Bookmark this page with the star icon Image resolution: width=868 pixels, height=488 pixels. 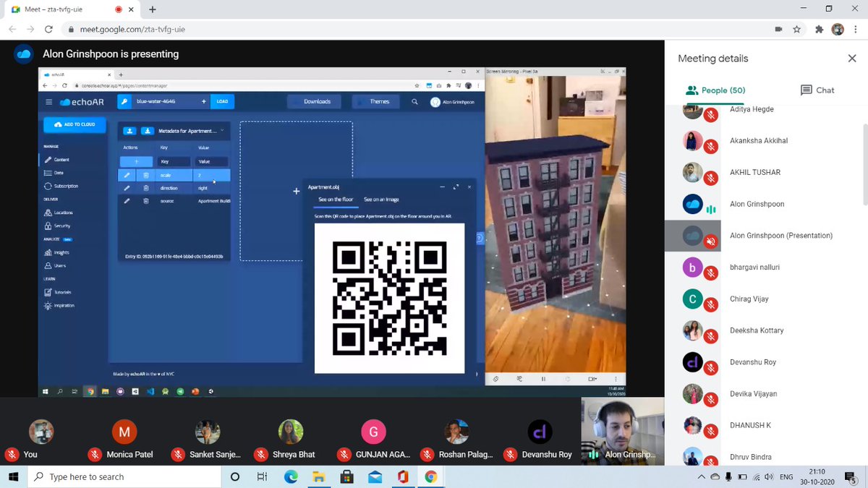pos(796,30)
